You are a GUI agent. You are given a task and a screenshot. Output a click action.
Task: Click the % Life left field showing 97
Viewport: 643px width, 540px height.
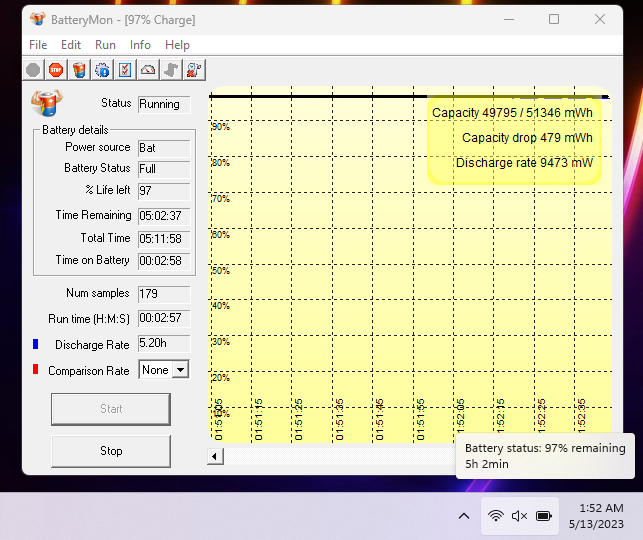[164, 191]
